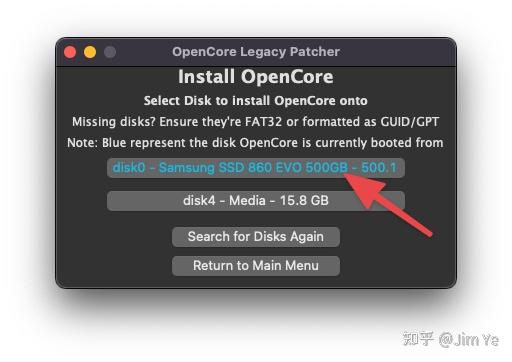Viewport: 512px width, 362px height.
Task: Click the Note about blue disk text
Action: 255,143
